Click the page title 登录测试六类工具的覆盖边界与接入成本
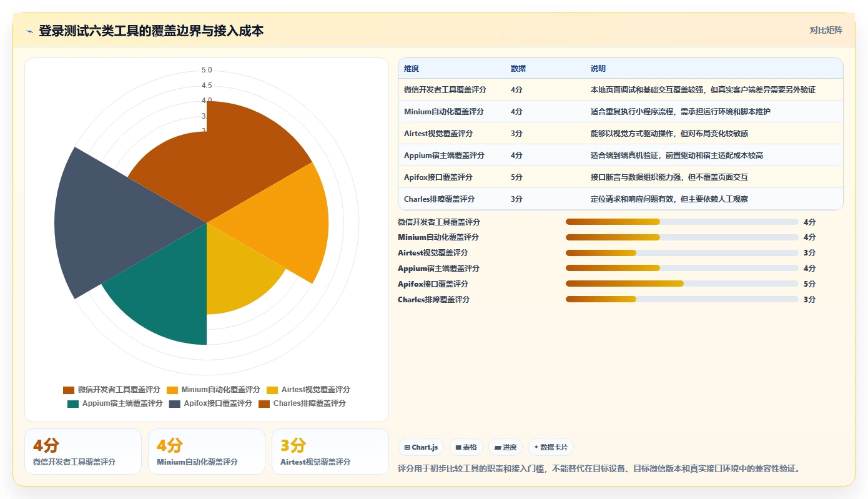This screenshot has width=868, height=499. (151, 31)
